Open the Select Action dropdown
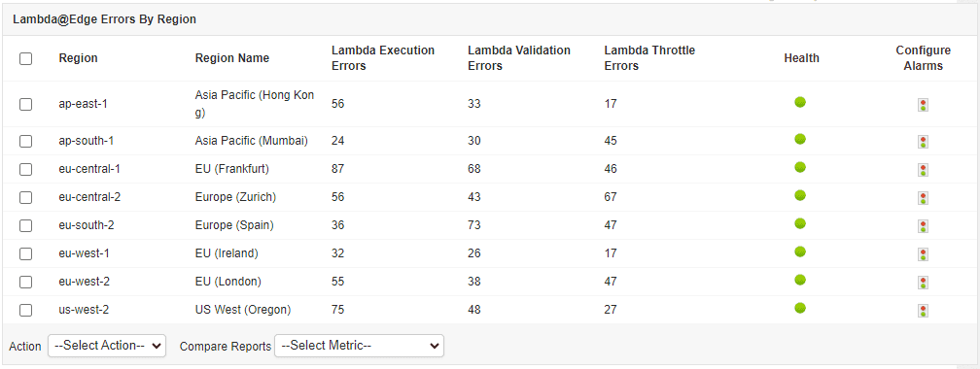This screenshot has height=369, width=980. [x=107, y=346]
